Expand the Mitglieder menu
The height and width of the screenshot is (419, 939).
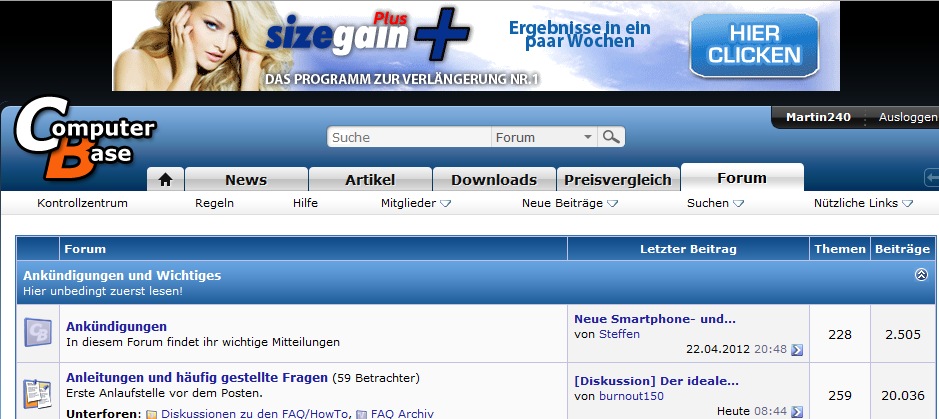coord(445,204)
